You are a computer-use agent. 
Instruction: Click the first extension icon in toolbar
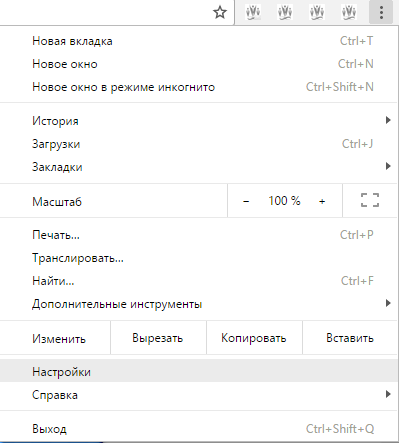[253, 13]
